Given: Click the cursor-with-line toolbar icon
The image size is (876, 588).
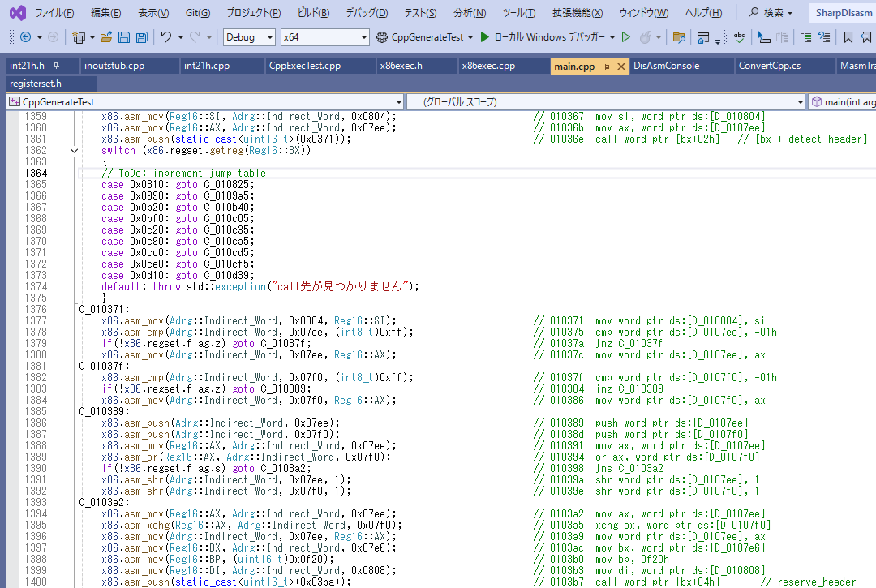Looking at the screenshot, I should point(764,37).
